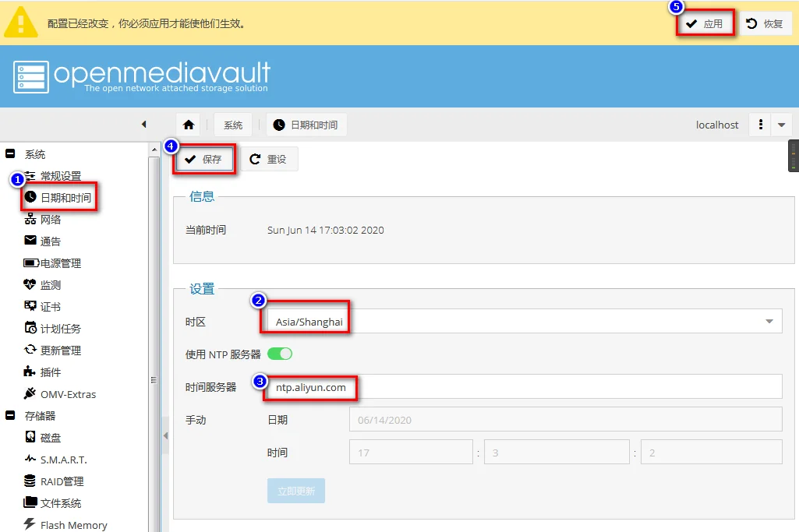Image resolution: width=799 pixels, height=532 pixels.
Task: Open the vertical three-dot menu
Action: coord(761,125)
